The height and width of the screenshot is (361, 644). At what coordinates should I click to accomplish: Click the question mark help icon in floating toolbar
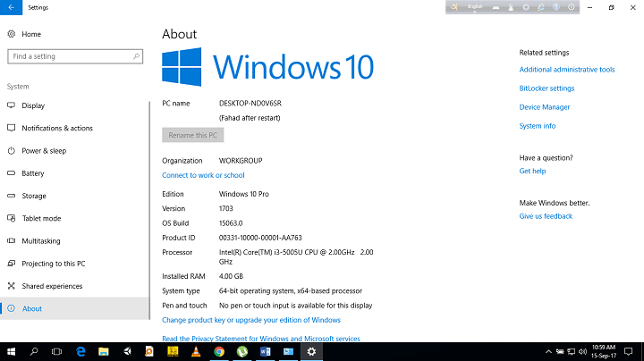point(556,7)
